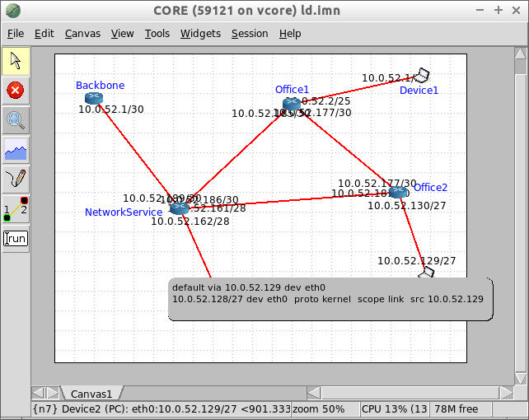This screenshot has height=420, width=529.
Task: Pick the marker pencil tool
Action: click(16, 179)
